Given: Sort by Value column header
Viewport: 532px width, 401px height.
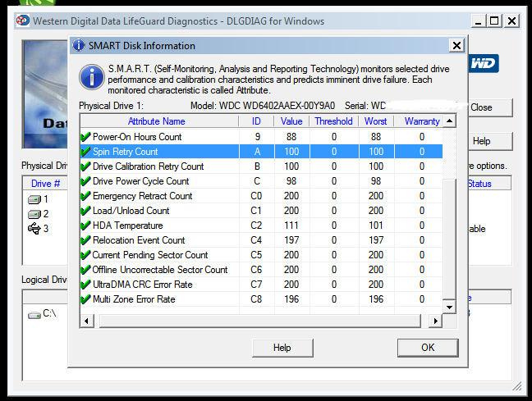Looking at the screenshot, I should tap(291, 121).
